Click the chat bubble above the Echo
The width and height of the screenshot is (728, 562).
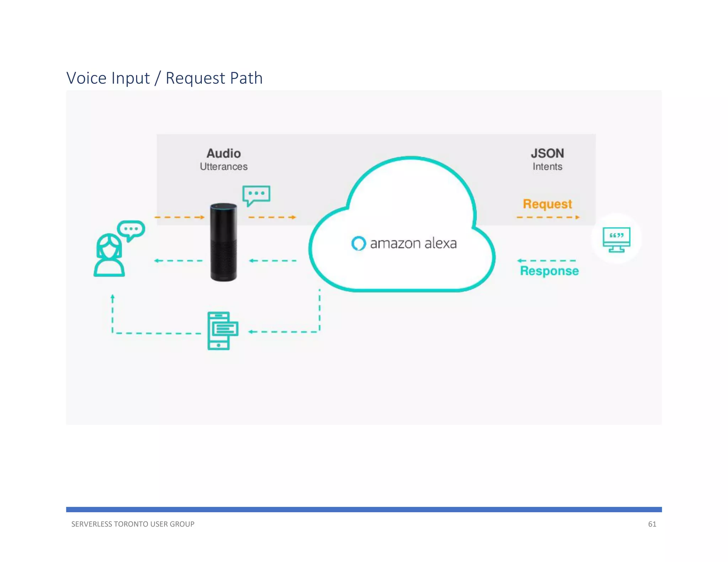(x=256, y=194)
